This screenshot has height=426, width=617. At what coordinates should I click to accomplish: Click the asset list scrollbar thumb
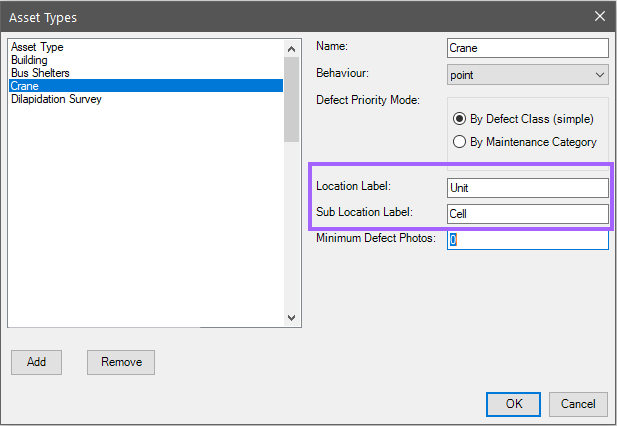pyautogui.click(x=291, y=98)
